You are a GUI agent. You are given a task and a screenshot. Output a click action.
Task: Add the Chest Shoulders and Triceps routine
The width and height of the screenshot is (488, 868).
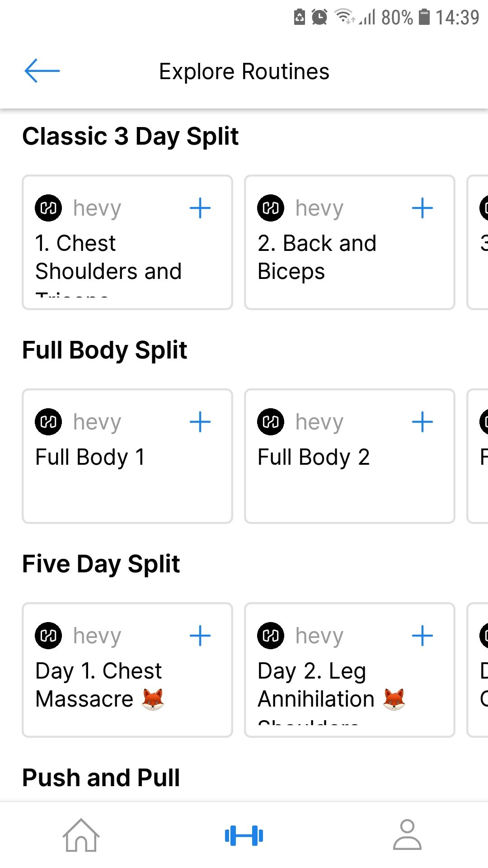(200, 208)
